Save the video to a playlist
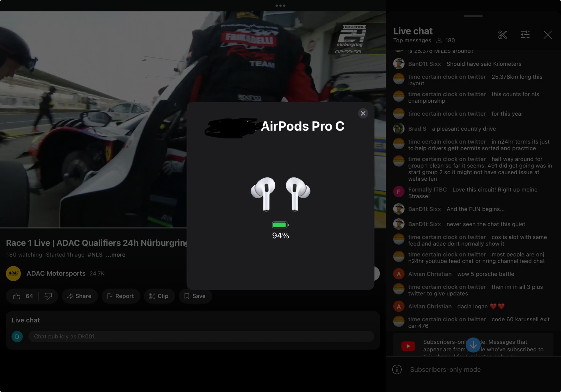 pyautogui.click(x=195, y=296)
